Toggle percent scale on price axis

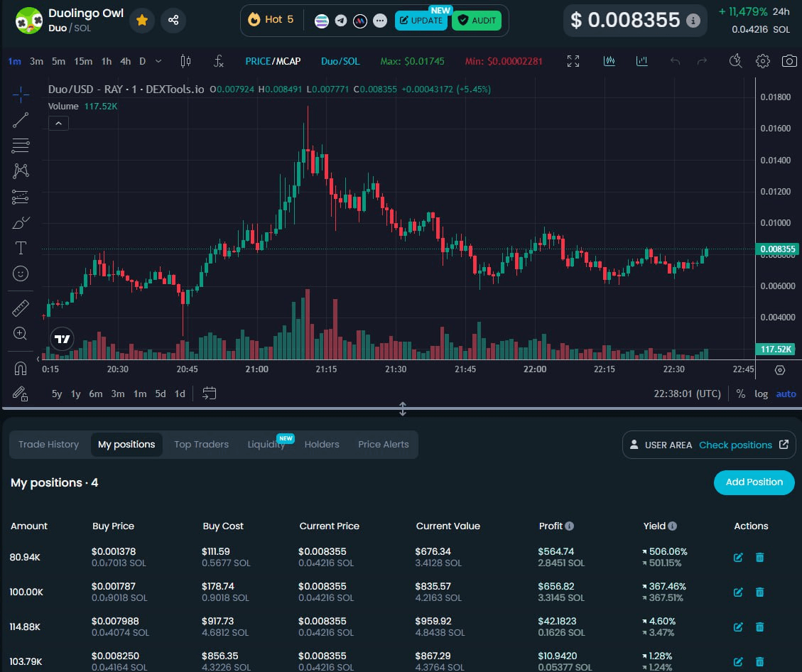[741, 394]
